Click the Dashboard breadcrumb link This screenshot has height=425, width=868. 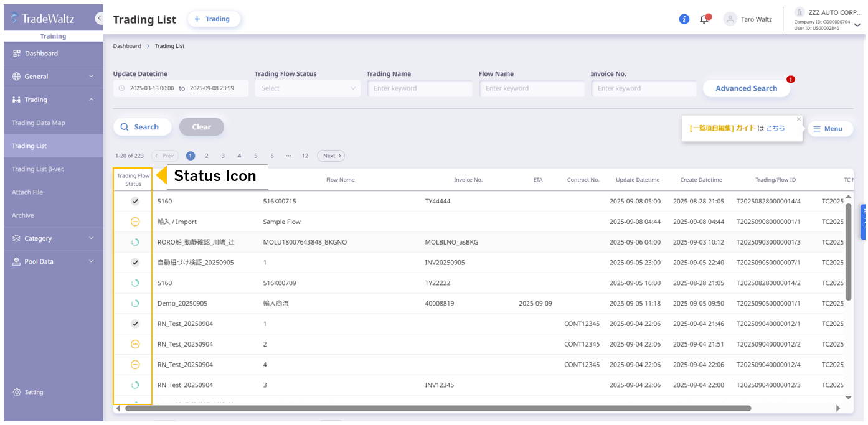[x=127, y=46]
